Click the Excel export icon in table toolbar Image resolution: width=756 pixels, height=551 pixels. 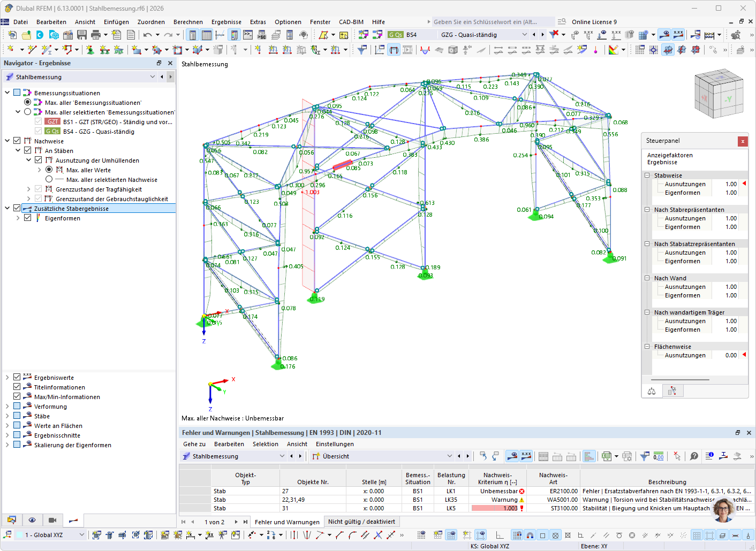coord(607,456)
